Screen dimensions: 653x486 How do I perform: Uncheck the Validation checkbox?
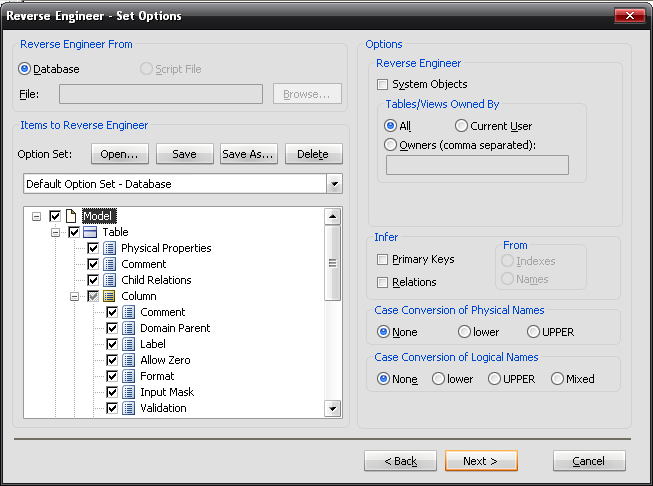tap(112, 408)
